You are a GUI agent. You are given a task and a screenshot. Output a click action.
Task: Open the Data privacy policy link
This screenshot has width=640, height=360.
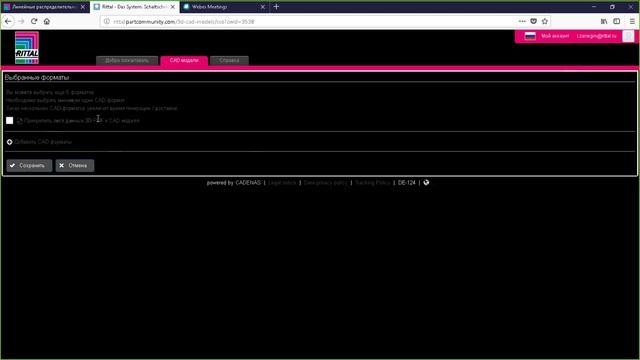pyautogui.click(x=325, y=183)
